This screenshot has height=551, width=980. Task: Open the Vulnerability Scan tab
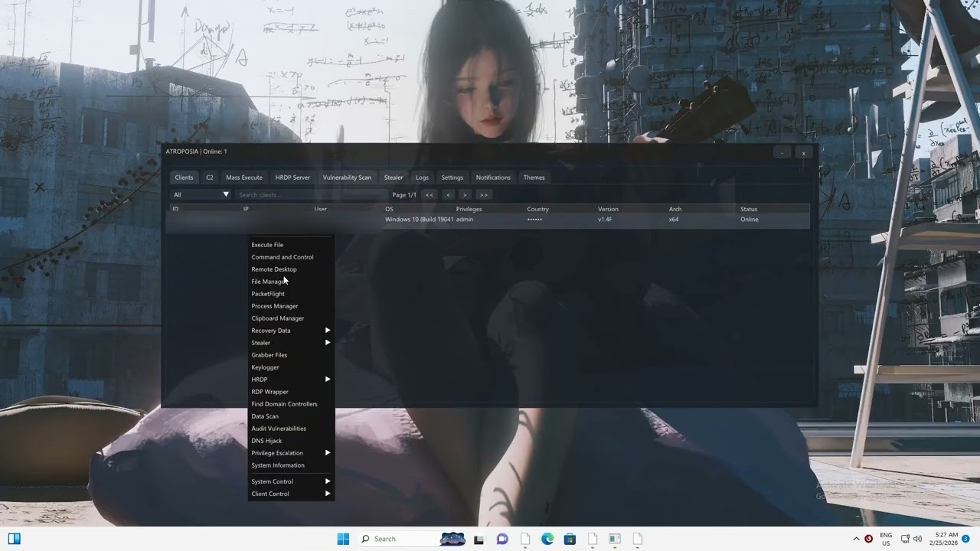347,178
